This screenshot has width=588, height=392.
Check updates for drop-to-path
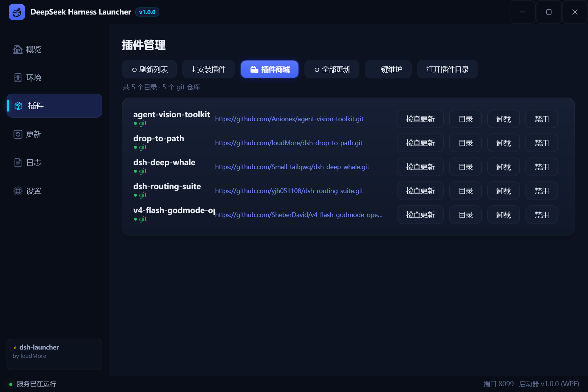pos(420,143)
